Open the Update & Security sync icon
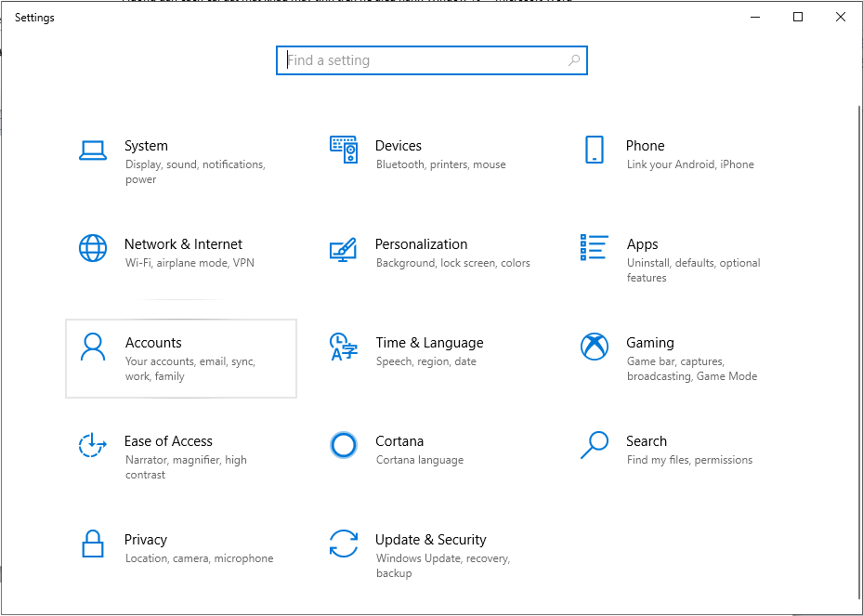 click(x=344, y=544)
